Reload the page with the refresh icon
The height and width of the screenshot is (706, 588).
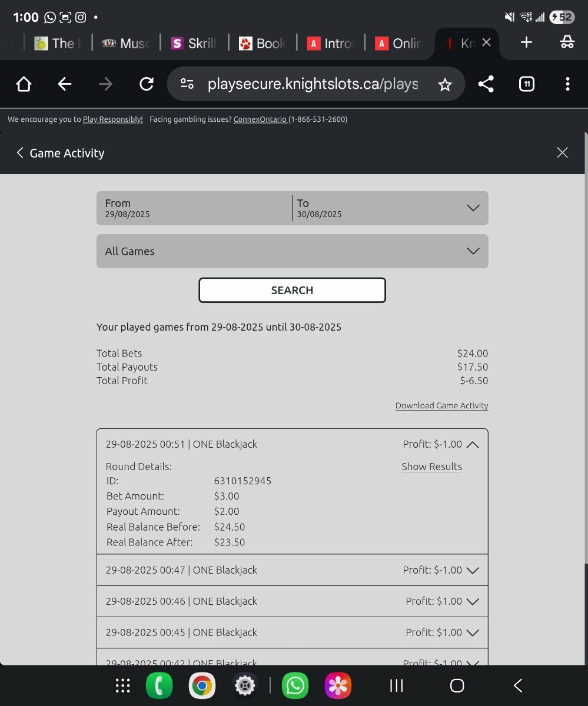[146, 84]
